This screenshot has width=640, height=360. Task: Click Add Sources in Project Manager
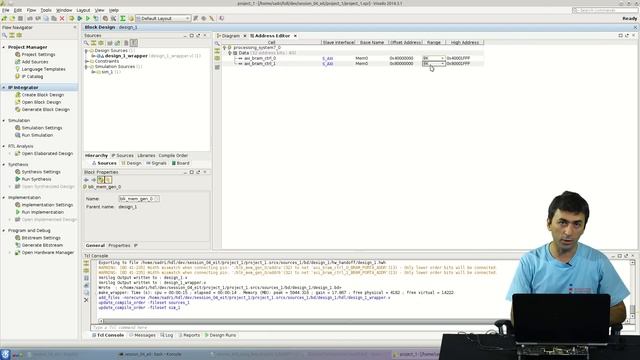[35, 62]
